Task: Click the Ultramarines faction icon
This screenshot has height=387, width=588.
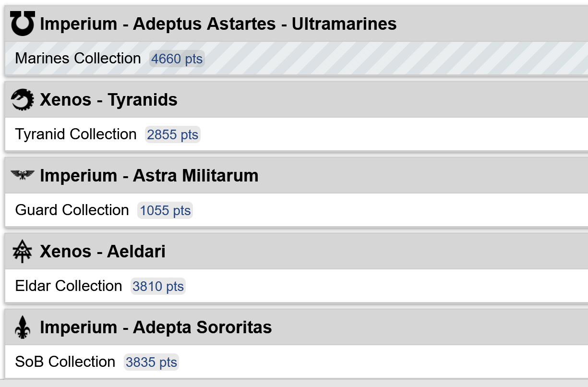Action: tap(22, 24)
